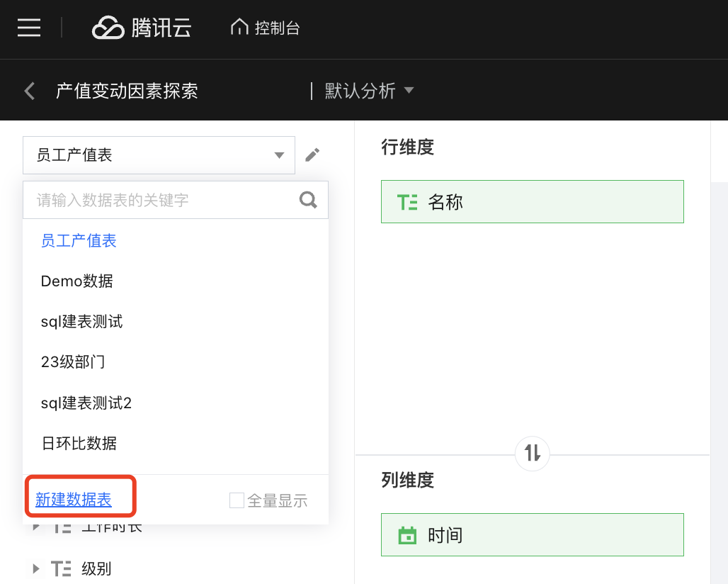Go back using the left chevron
Screen dimensions: 728x584
(x=30, y=91)
